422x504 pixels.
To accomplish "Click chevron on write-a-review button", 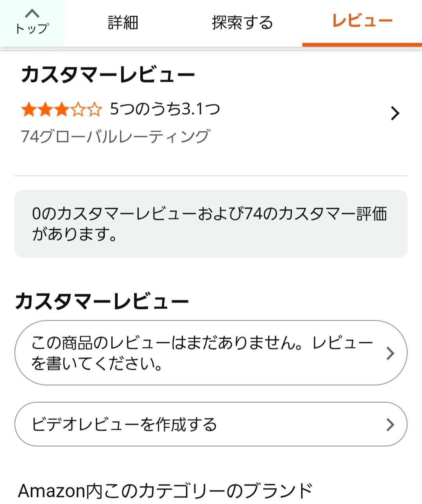I will point(390,353).
